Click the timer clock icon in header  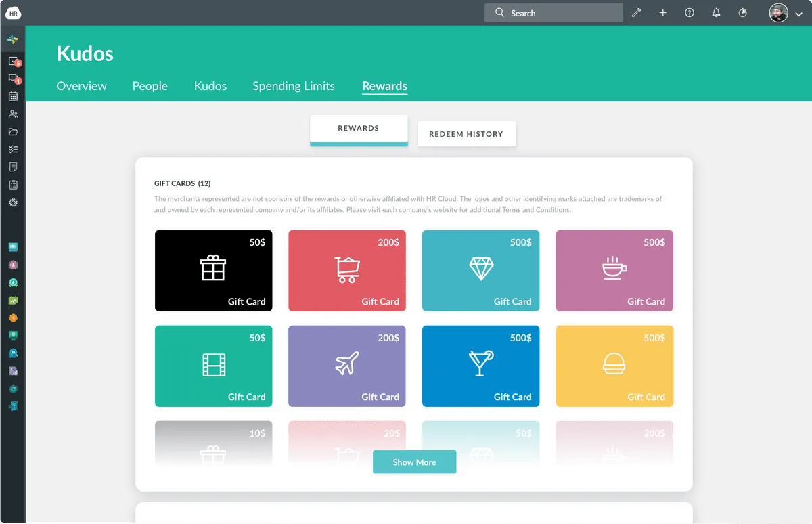tap(743, 13)
